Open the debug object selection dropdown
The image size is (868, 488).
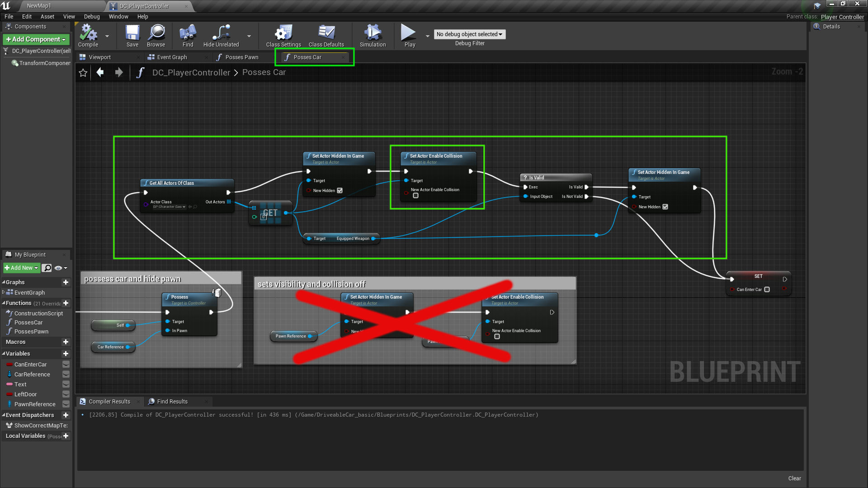469,34
